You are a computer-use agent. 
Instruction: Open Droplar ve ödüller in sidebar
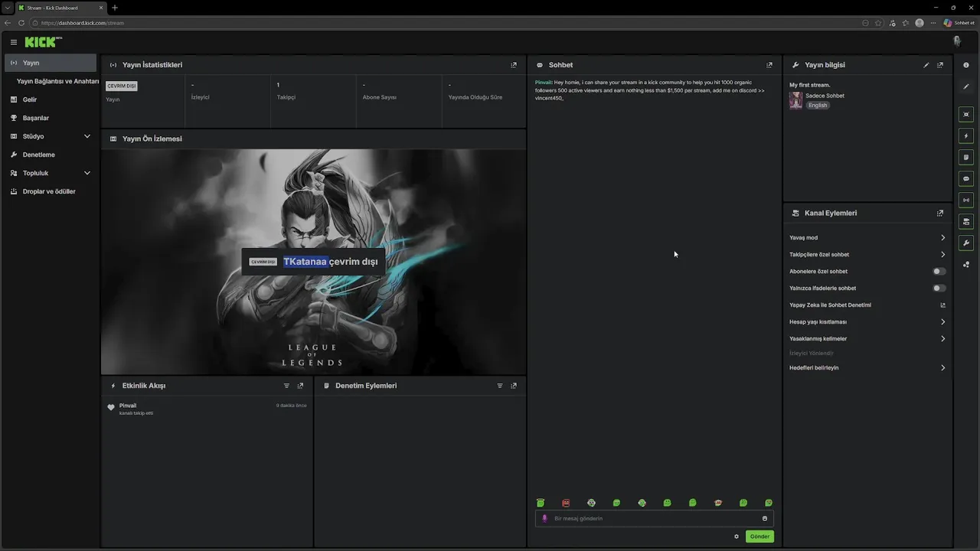point(50,191)
